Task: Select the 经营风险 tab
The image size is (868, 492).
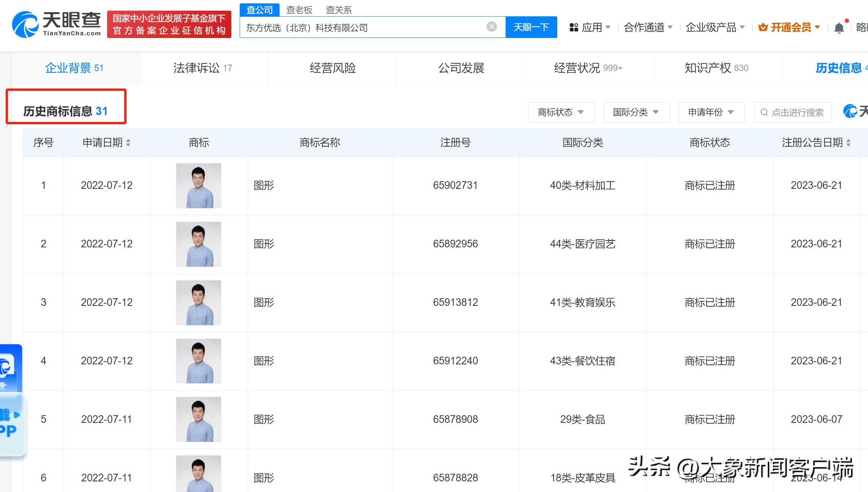Action: coord(332,68)
